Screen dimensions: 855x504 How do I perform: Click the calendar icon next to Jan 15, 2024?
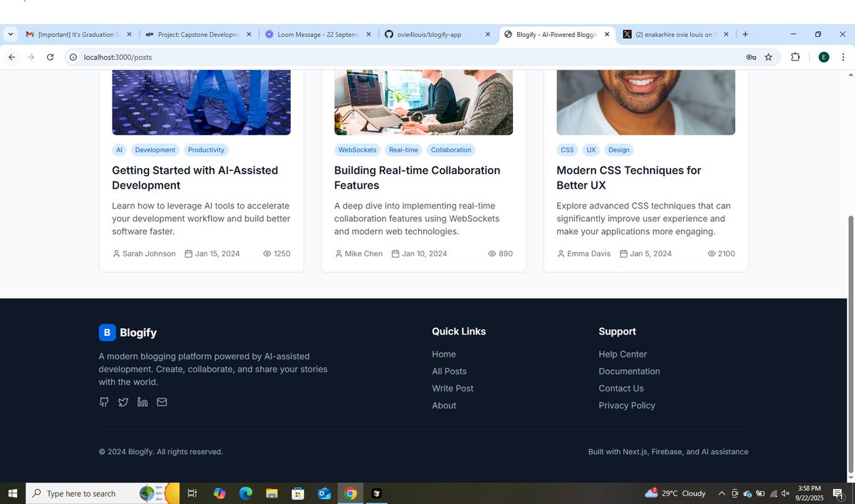[x=189, y=253]
